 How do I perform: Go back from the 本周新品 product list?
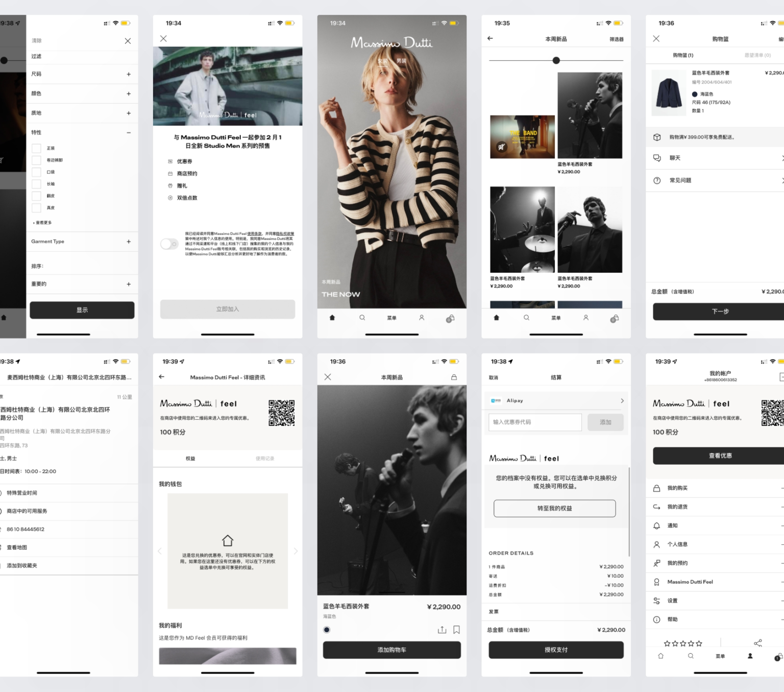tap(490, 38)
